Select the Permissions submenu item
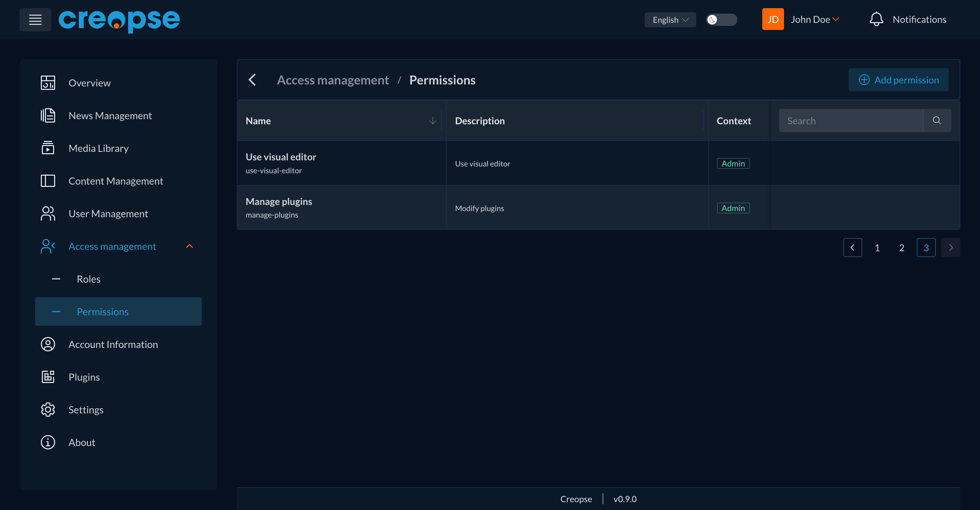 118,311
